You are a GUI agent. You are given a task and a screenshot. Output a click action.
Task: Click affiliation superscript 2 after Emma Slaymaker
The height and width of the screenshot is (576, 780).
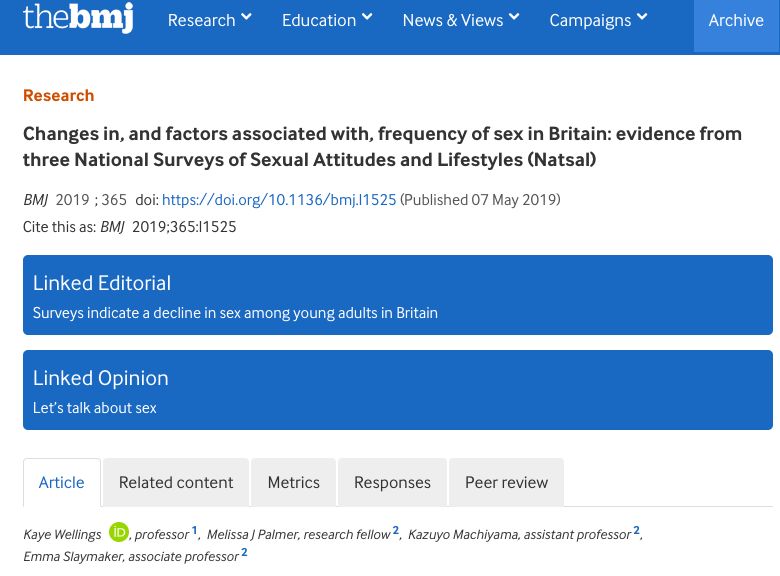244,552
